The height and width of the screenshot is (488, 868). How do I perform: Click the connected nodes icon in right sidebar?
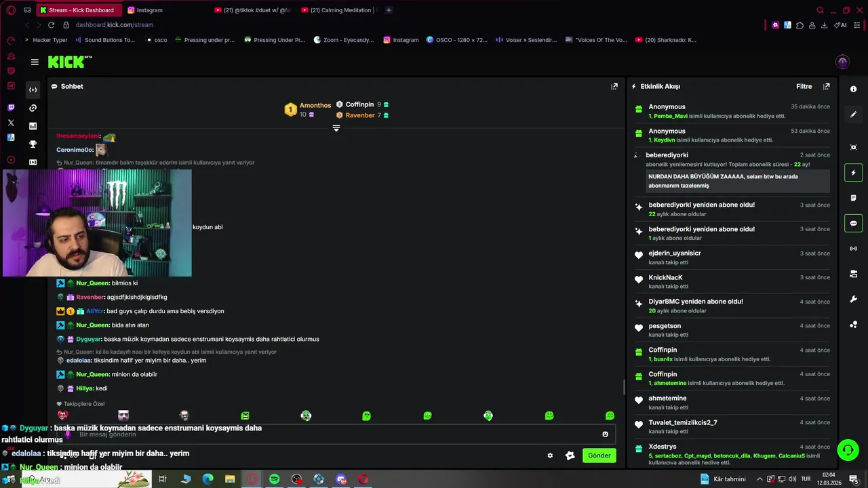pyautogui.click(x=853, y=325)
